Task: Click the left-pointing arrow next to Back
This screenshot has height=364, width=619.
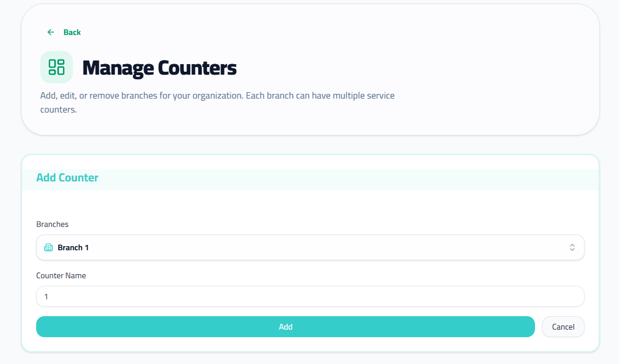Action: click(50, 32)
